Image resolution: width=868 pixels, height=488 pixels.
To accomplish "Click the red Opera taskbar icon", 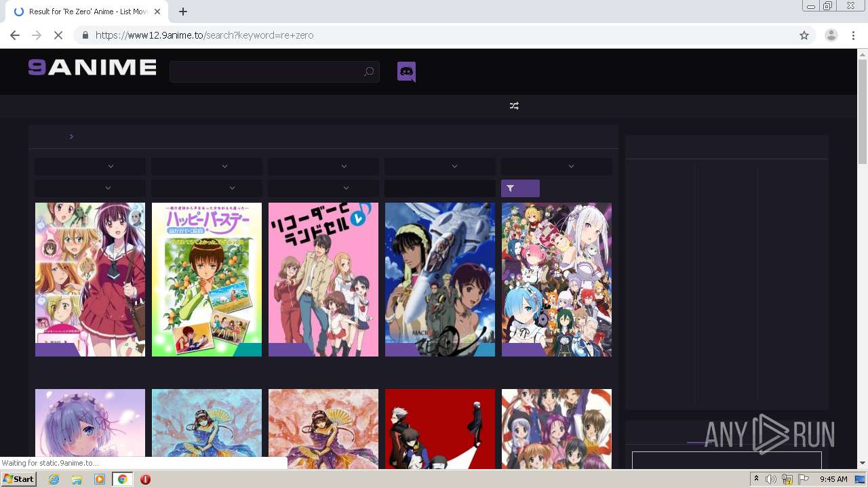I will pyautogui.click(x=145, y=479).
